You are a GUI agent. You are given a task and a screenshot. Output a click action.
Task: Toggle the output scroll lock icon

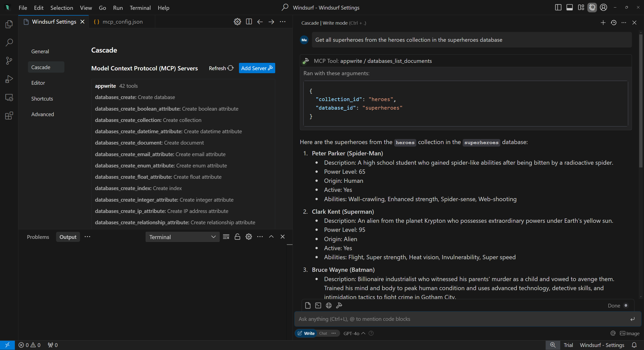pyautogui.click(x=237, y=237)
